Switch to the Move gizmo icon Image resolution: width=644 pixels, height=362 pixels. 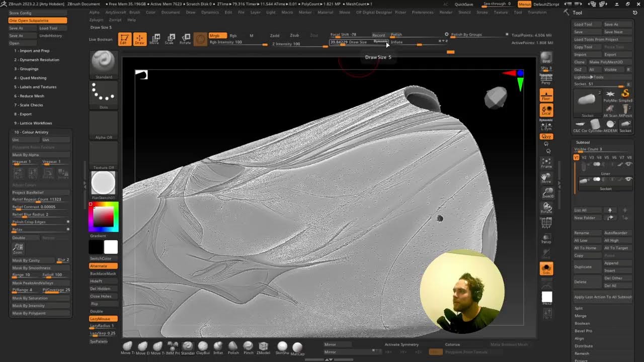click(x=155, y=39)
